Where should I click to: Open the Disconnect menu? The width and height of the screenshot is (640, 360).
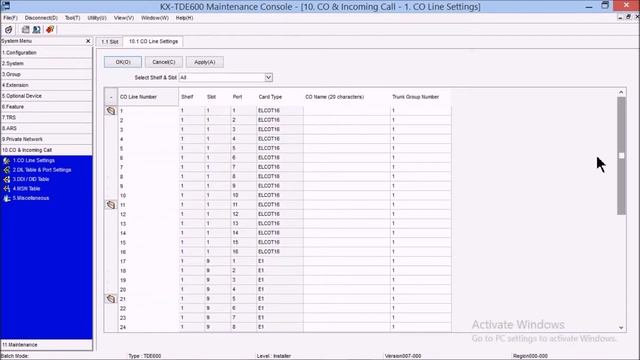pyautogui.click(x=41, y=18)
